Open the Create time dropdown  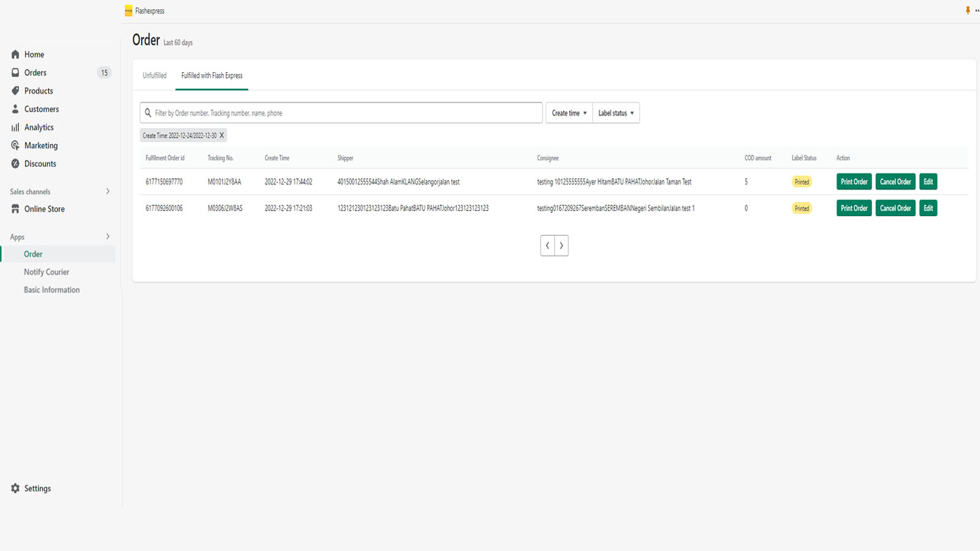click(569, 113)
